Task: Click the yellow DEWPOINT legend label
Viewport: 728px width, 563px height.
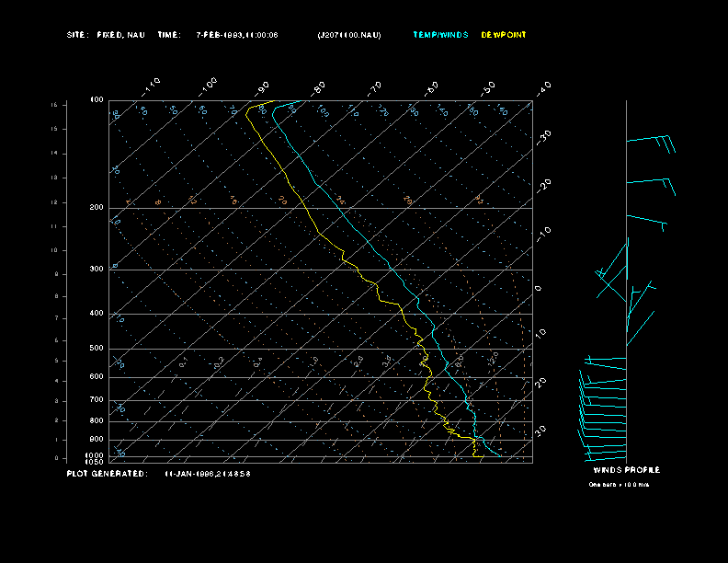Action: [504, 35]
